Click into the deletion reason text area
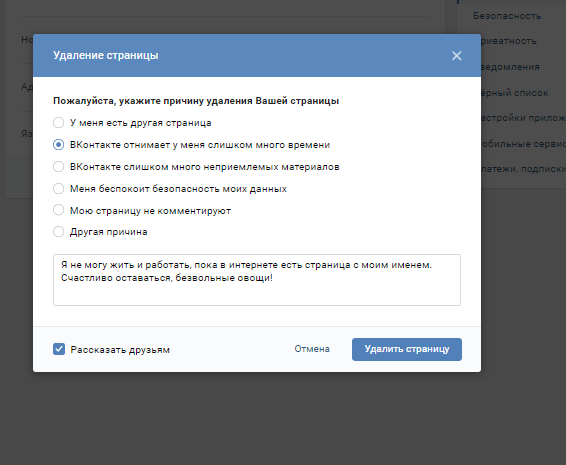Viewport: 566px width, 465px height. 257,280
